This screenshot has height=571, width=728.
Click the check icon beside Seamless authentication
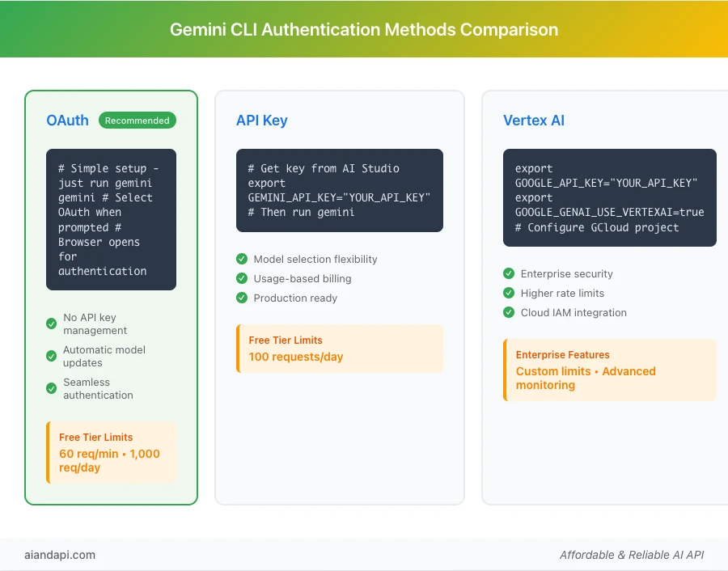(52, 388)
